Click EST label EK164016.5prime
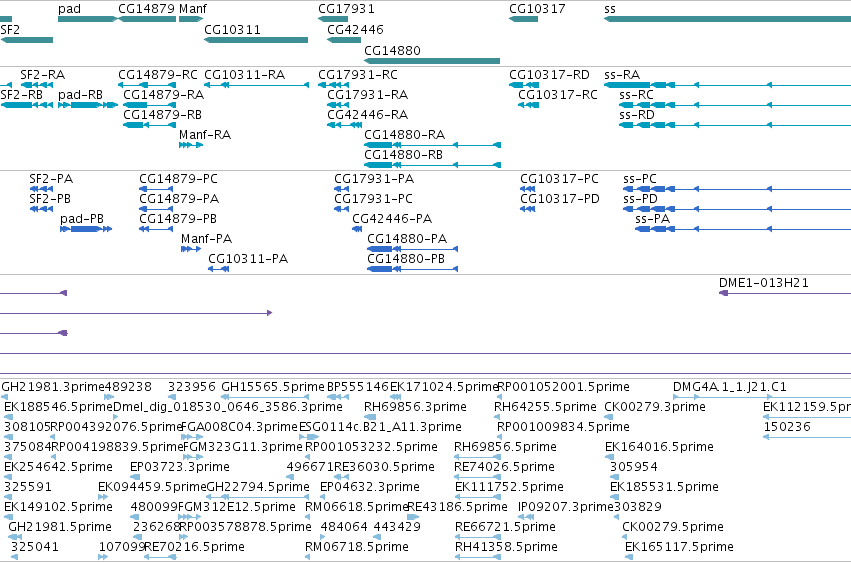Screen dimensions: 851x562 click(659, 447)
